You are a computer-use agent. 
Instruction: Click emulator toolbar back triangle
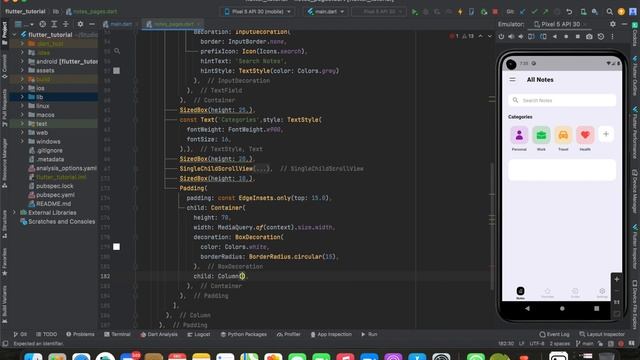(x=555, y=36)
